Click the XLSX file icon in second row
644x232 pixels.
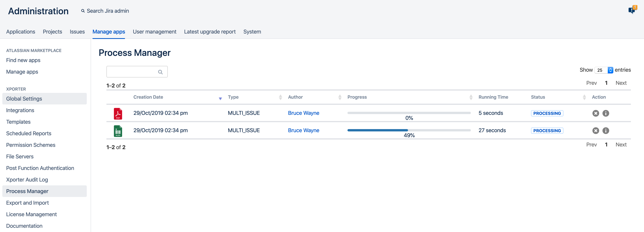[118, 131]
